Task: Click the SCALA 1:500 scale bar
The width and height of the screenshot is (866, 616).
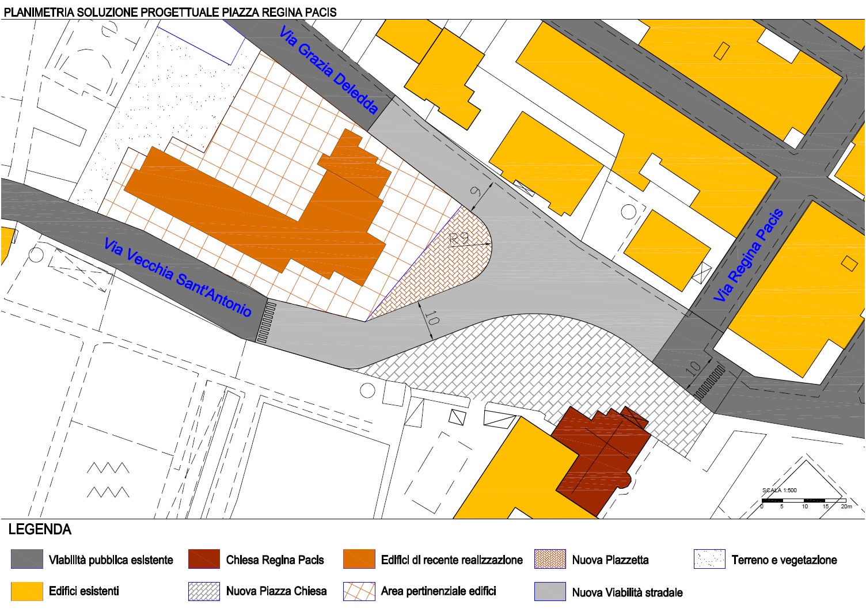Action: tap(803, 500)
